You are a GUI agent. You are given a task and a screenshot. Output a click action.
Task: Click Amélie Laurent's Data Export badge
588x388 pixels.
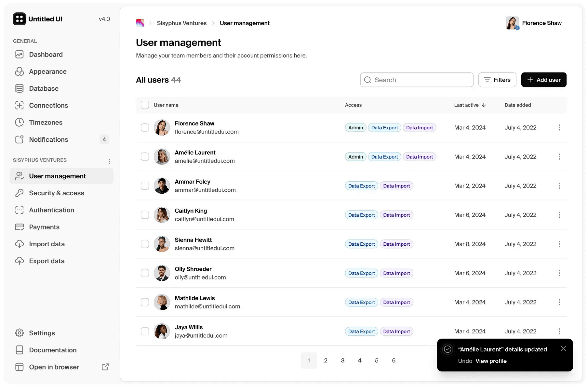[x=384, y=157]
